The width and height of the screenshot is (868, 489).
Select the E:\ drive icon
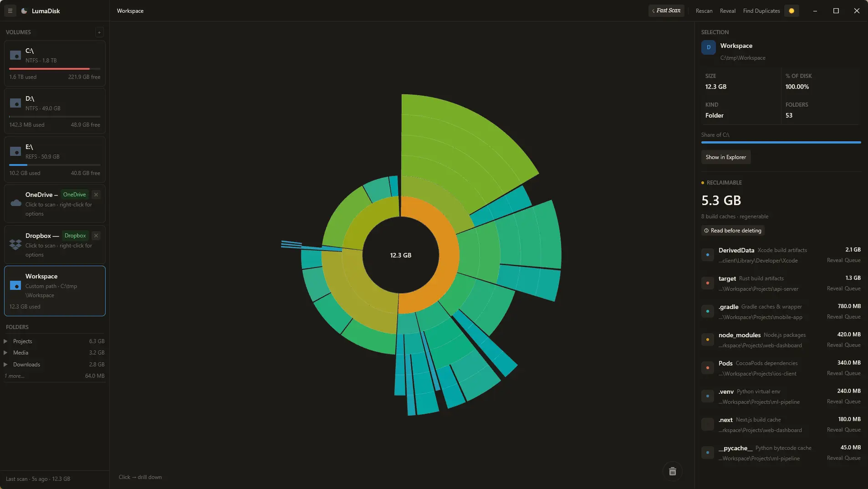click(15, 151)
